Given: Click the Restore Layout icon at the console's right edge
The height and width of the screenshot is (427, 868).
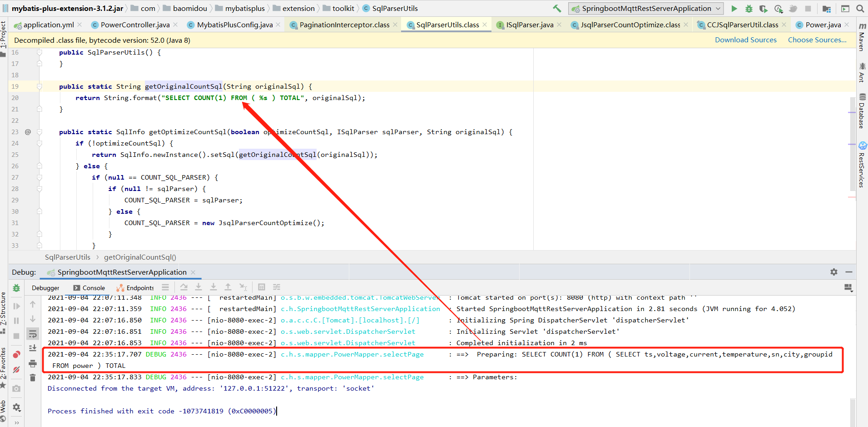Looking at the screenshot, I should tap(848, 287).
